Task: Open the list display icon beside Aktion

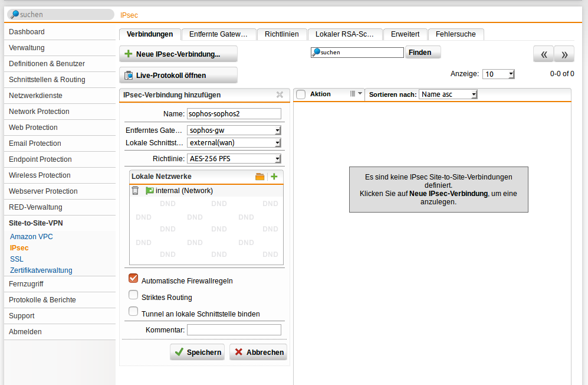Action: [x=352, y=94]
